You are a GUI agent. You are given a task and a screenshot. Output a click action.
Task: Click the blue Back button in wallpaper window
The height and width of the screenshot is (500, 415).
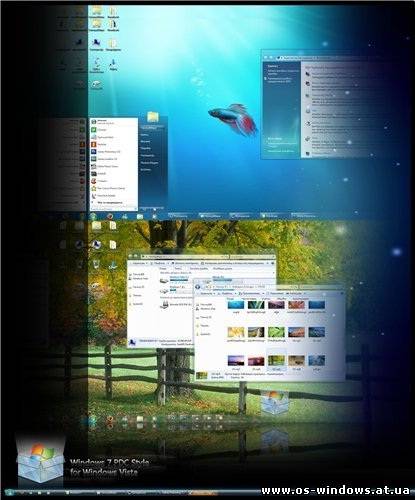(x=198, y=287)
